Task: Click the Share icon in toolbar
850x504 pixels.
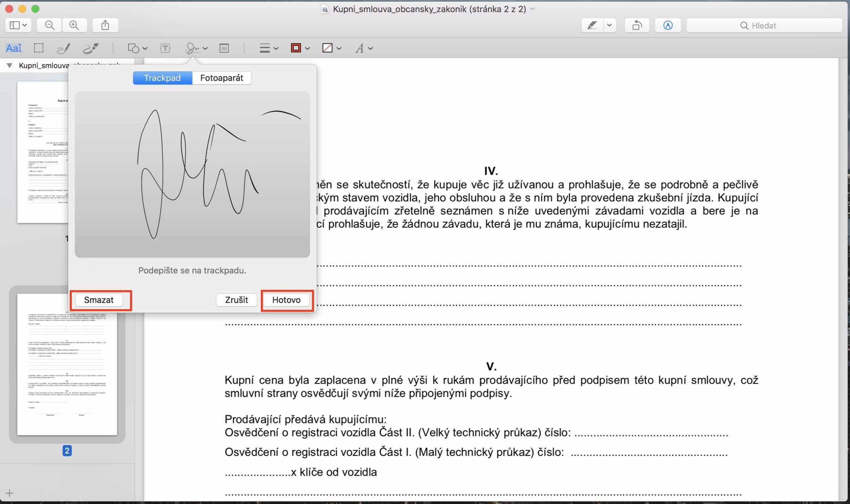Action: [x=105, y=26]
